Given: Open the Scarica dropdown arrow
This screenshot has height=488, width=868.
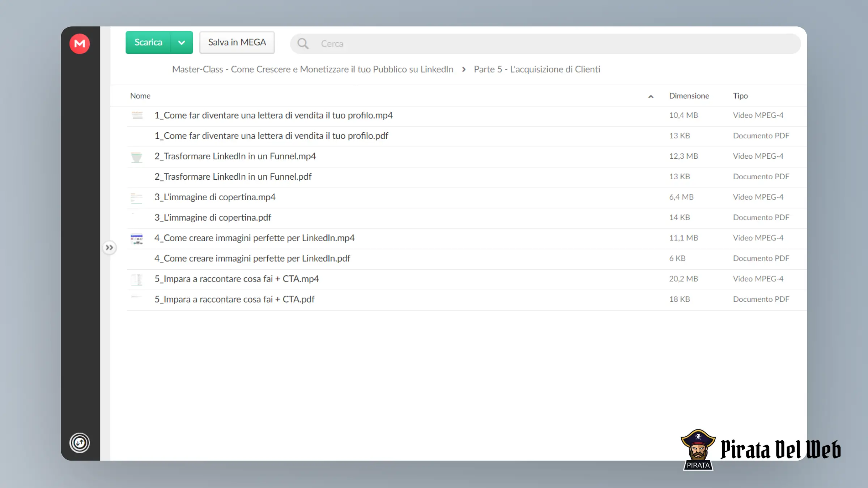Looking at the screenshot, I should [x=182, y=43].
